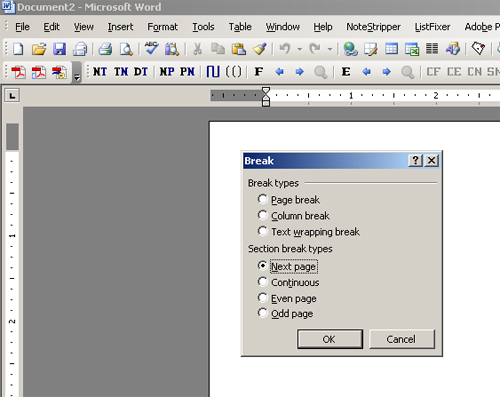Click the bold F toolbar button

point(259,72)
